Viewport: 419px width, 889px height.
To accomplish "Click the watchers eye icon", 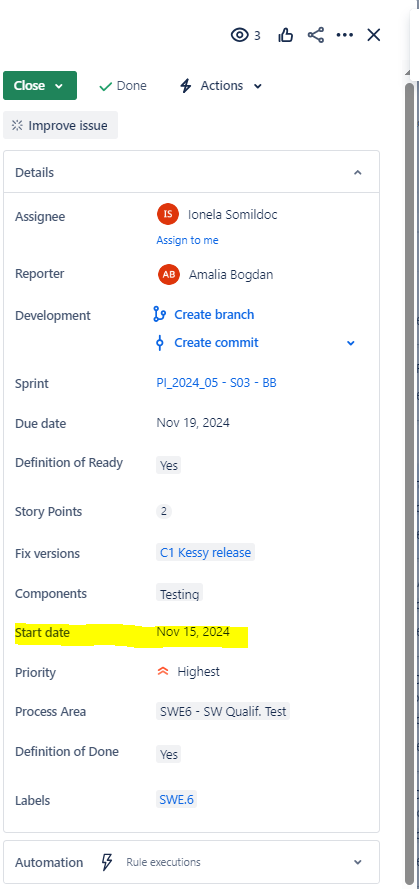I will (240, 35).
